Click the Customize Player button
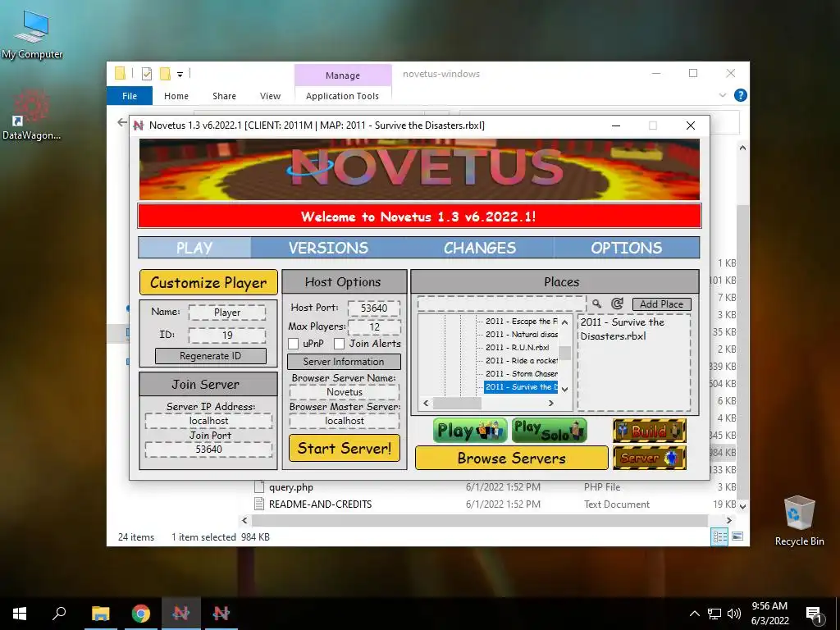The width and height of the screenshot is (840, 630). 208,282
